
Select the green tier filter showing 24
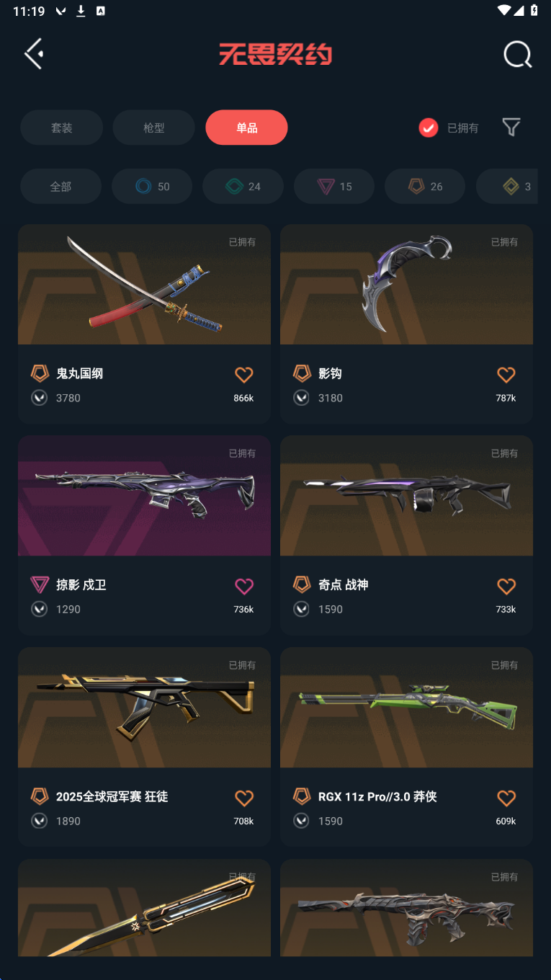coord(243,187)
